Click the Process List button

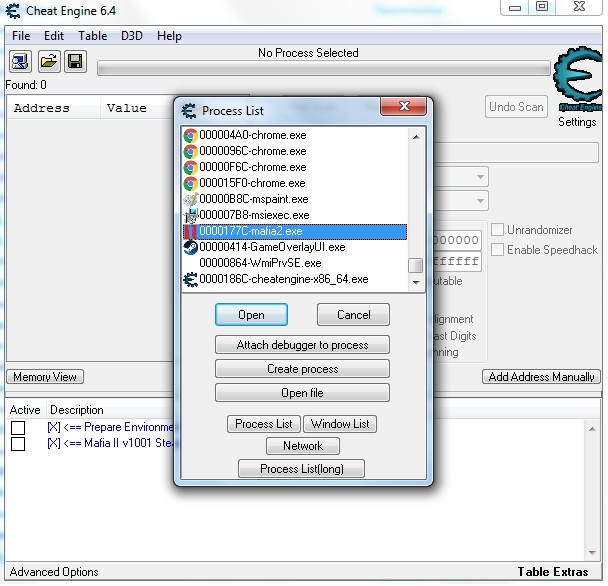pos(264,424)
